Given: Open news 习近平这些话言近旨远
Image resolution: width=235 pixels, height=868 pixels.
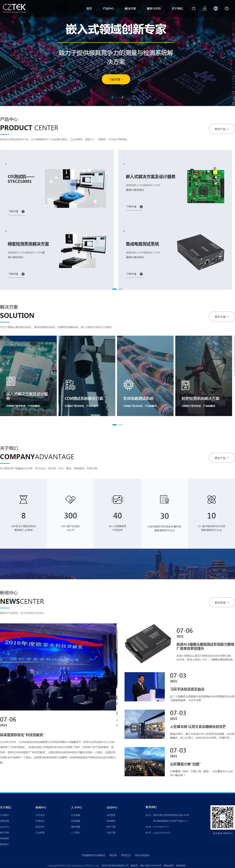Looking at the screenshot, I should pyautogui.click(x=187, y=689).
